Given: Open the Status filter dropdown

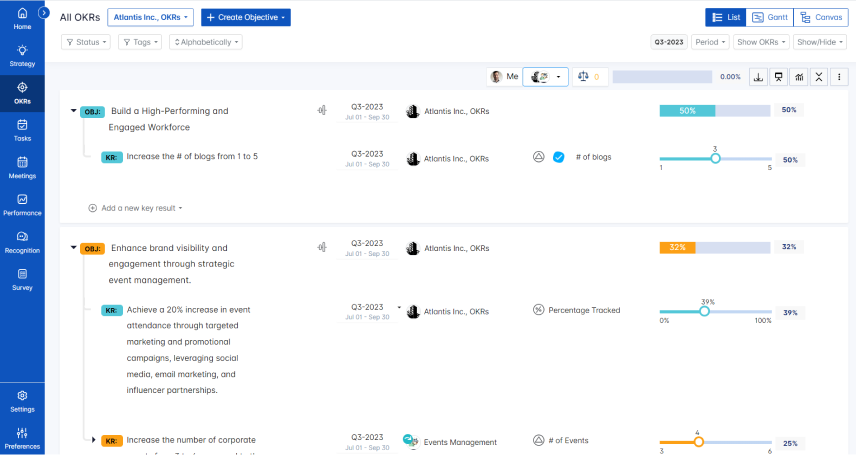Looking at the screenshot, I should (x=86, y=42).
